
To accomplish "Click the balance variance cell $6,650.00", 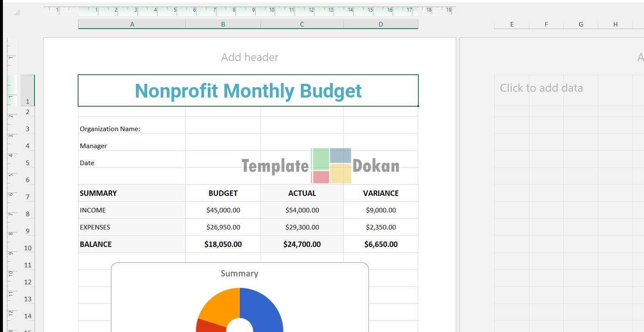I will [x=381, y=244].
